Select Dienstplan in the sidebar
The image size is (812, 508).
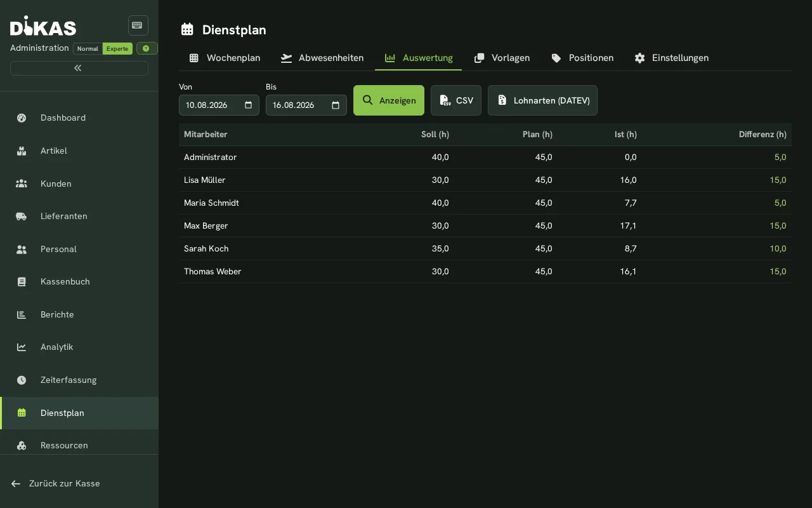[79, 413]
